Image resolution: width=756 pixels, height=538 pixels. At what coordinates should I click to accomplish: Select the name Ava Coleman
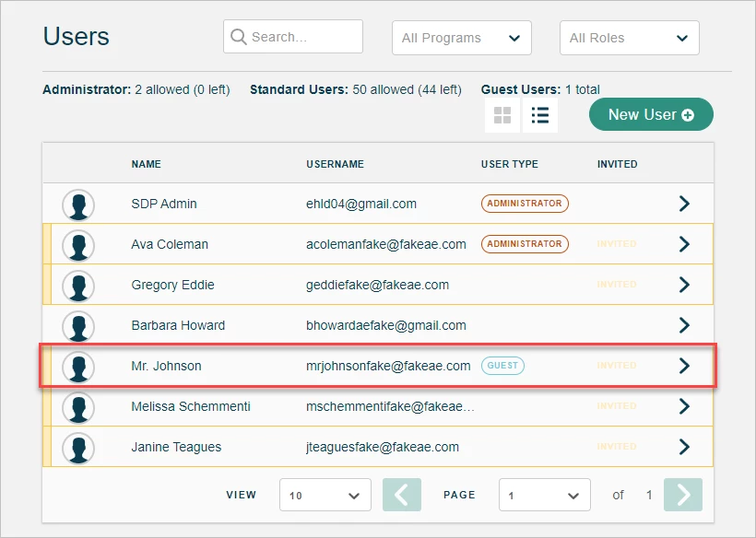(170, 244)
